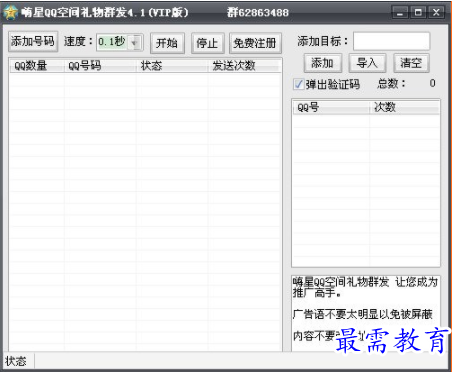The image size is (457, 372).
Task: Click the 导入 button
Action: pos(367,63)
